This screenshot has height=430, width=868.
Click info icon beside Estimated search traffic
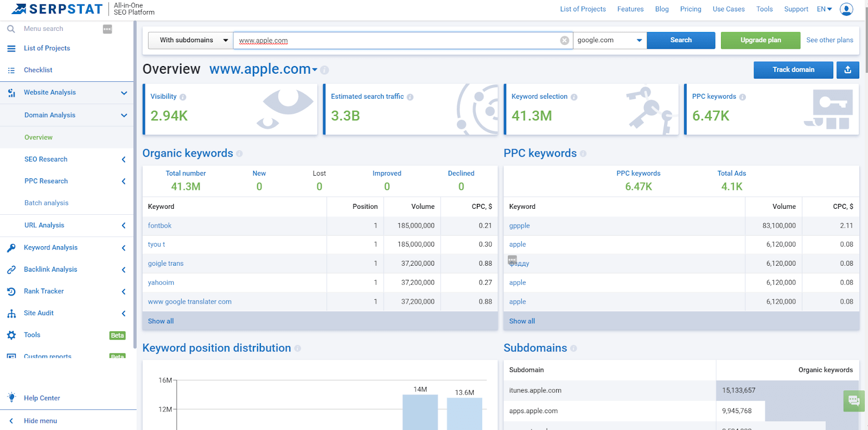click(x=410, y=97)
